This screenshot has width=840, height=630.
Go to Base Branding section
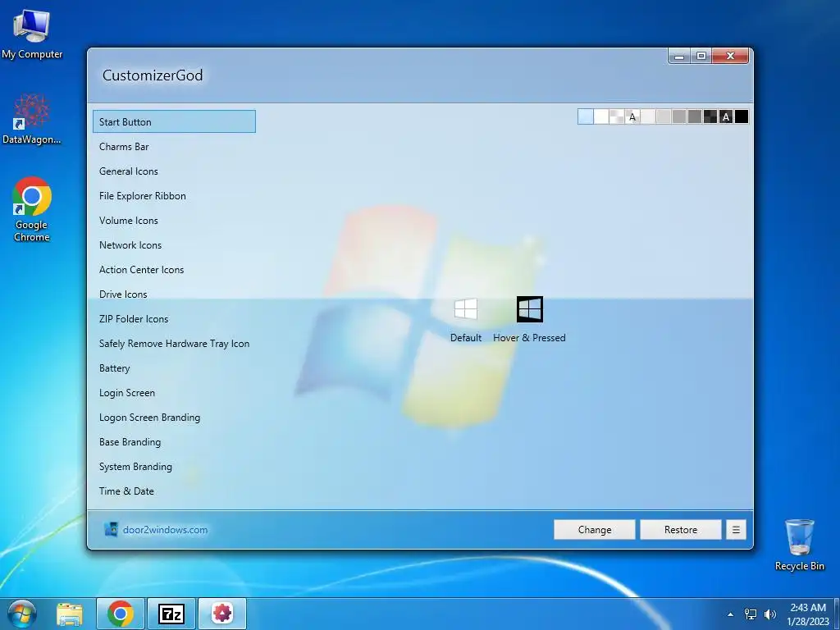174,442
